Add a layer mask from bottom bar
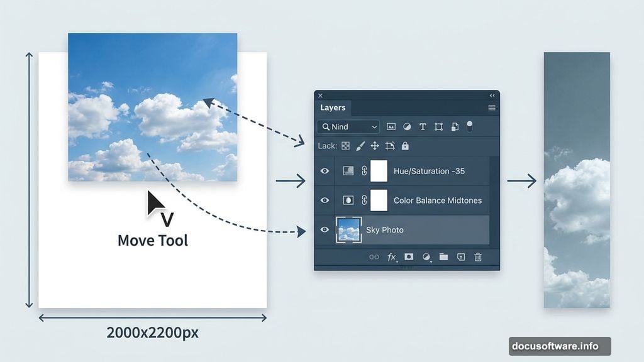 tap(409, 257)
